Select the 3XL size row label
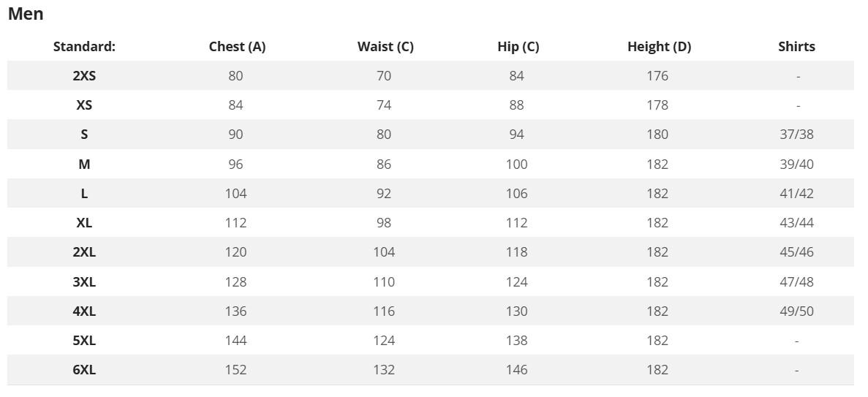 click(x=84, y=281)
